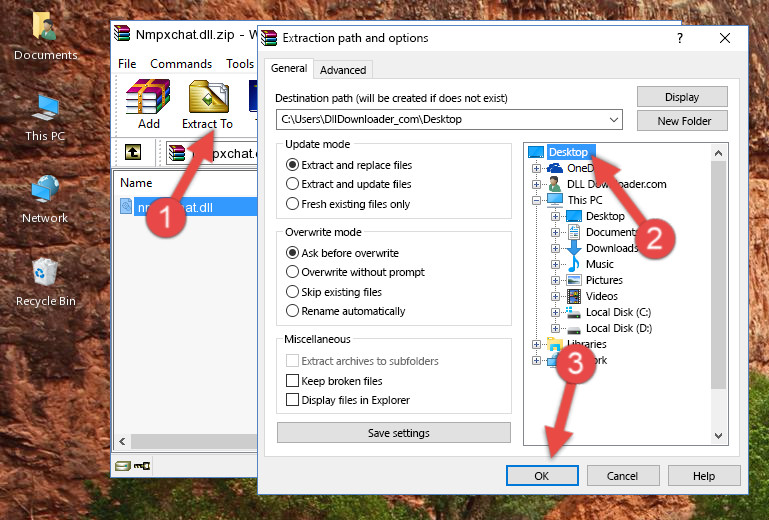769x520 pixels.
Task: Expand the Libraries tree node
Action: coord(536,344)
